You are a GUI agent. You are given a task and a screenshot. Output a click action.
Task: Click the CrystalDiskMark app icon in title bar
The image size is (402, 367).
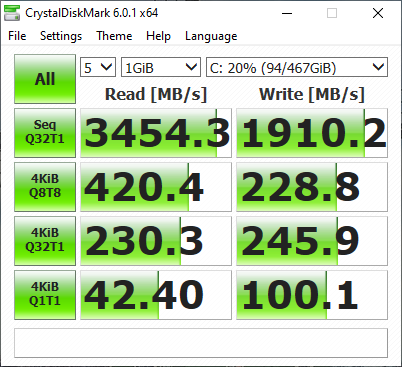(x=12, y=13)
